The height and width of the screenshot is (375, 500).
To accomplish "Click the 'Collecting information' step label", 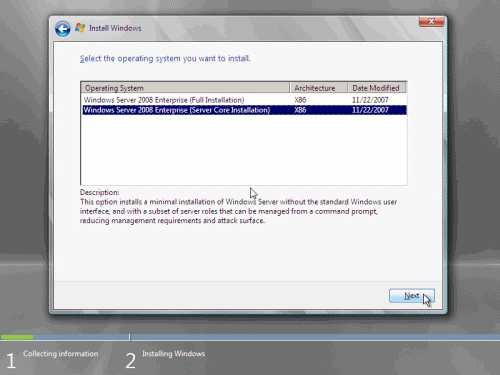I will [61, 354].
